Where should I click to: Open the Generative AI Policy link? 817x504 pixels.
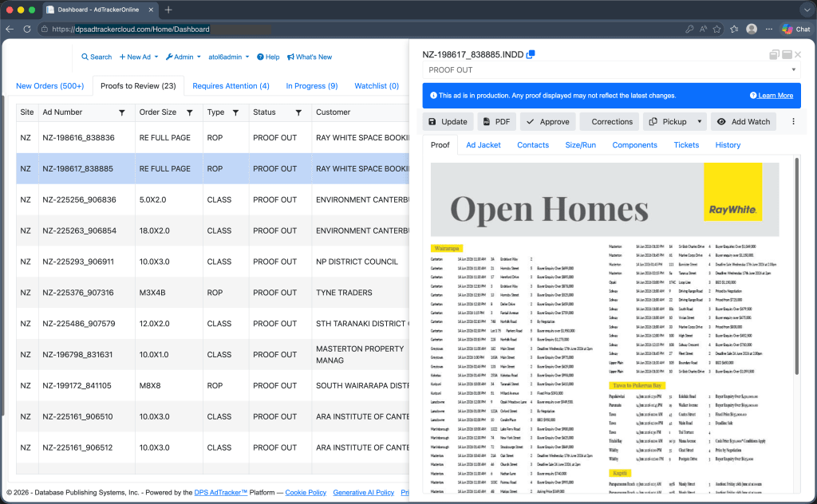coord(363,493)
